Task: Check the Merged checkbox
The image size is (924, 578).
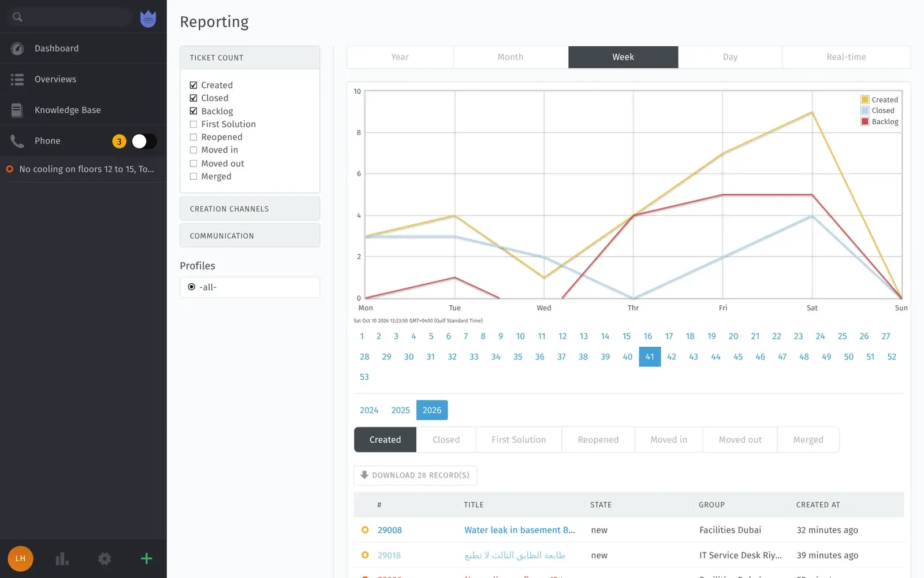Action: 193,176
